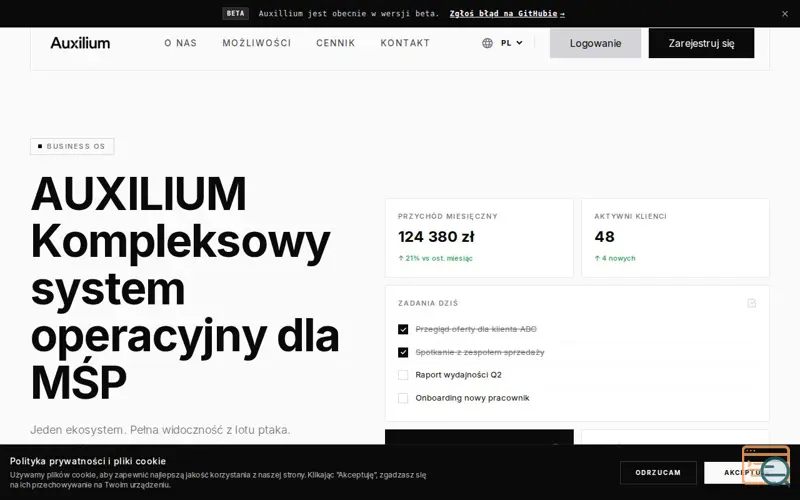Image resolution: width=800 pixels, height=500 pixels.
Task: Click the 21% vs ost. miesiąc indicator
Action: [435, 258]
